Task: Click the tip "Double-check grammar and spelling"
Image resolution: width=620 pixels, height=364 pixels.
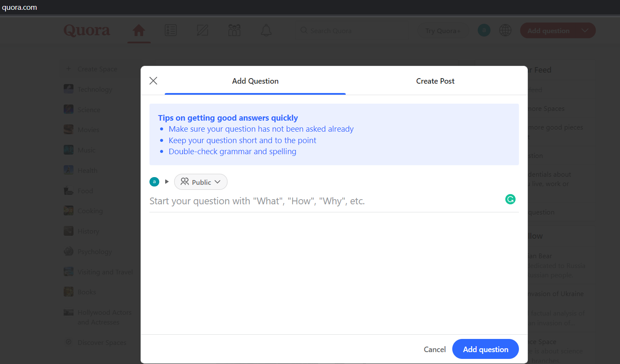Action: [232, 151]
